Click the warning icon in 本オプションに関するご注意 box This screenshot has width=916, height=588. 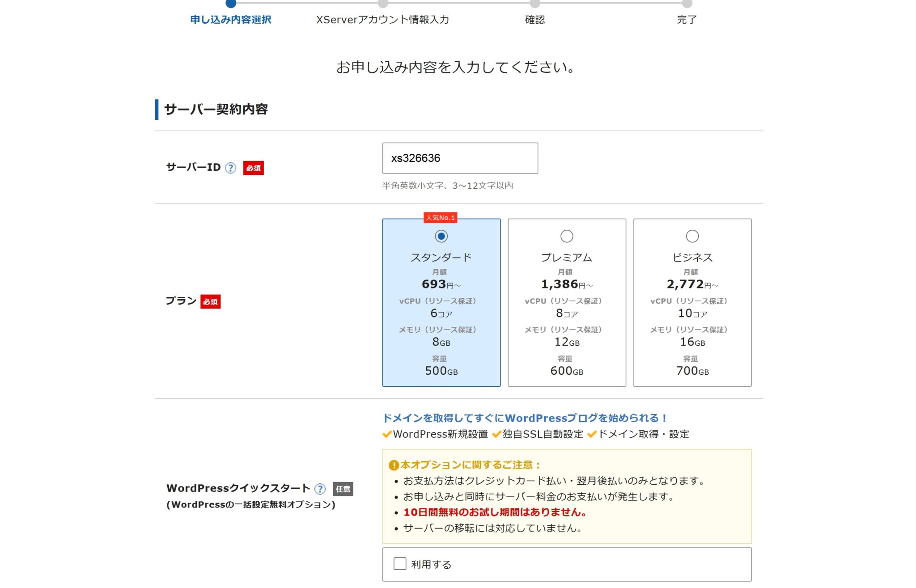pos(393,465)
